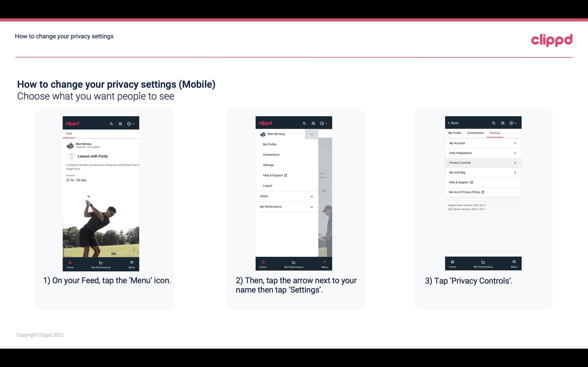Tap the arrow next to Blair McHarg

click(x=311, y=134)
